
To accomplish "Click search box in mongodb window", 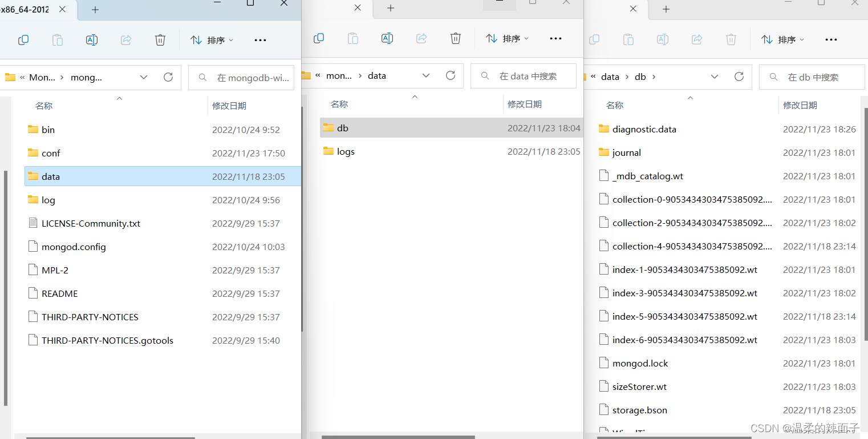I will pyautogui.click(x=241, y=78).
